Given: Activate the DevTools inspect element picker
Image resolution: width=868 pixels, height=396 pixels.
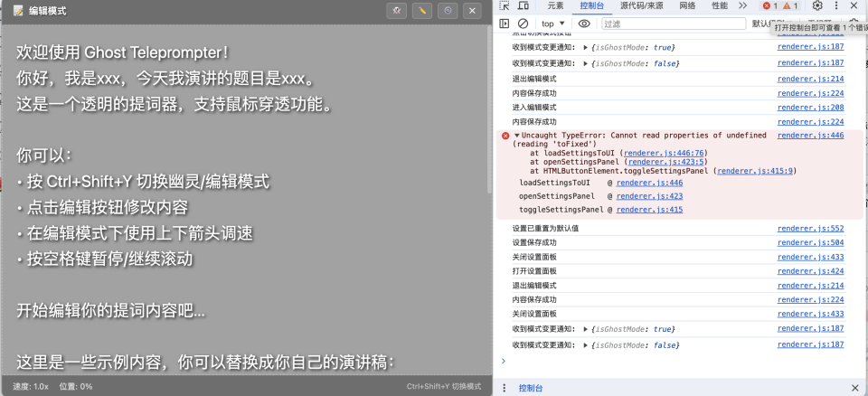Looking at the screenshot, I should pos(505,5).
